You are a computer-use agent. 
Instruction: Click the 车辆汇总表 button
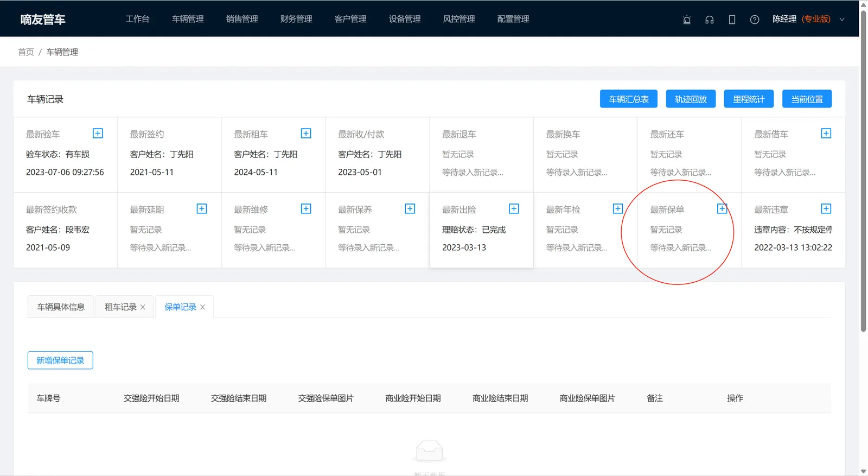[x=629, y=99]
